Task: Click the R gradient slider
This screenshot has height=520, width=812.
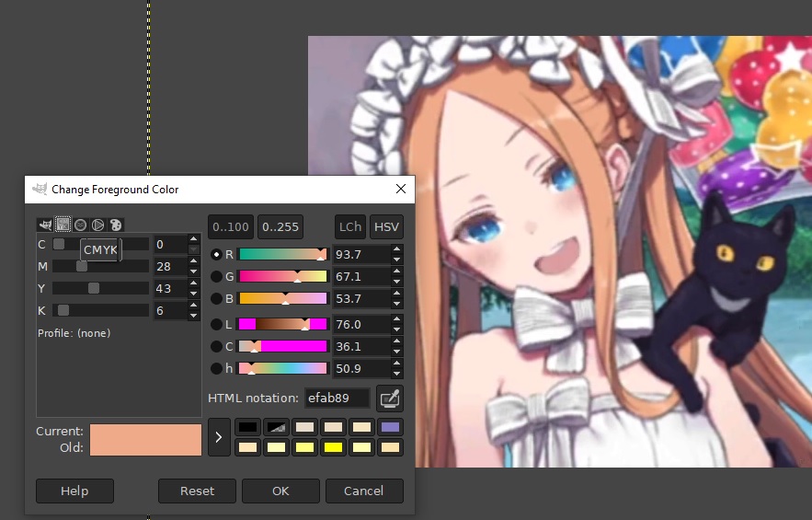Action: pos(282,255)
